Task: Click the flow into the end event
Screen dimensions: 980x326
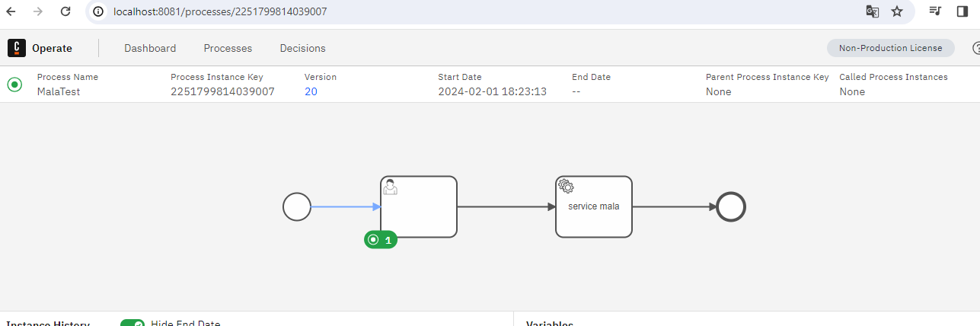Action: point(674,206)
